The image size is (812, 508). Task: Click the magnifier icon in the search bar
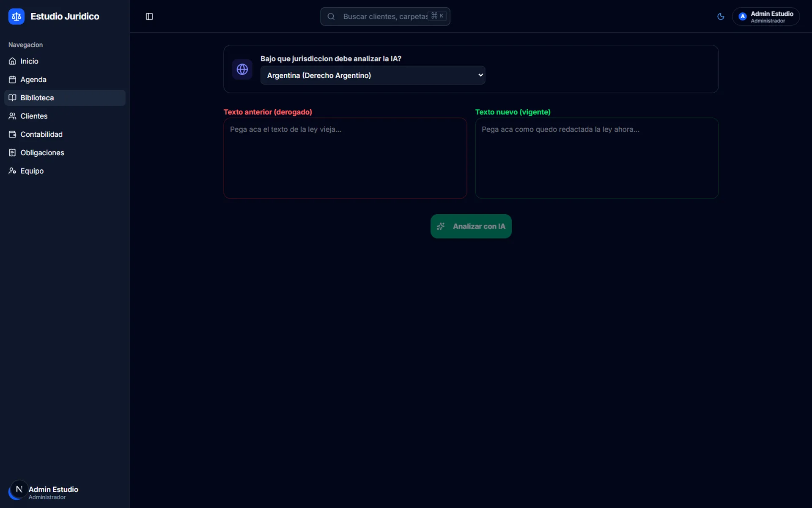pos(331,17)
